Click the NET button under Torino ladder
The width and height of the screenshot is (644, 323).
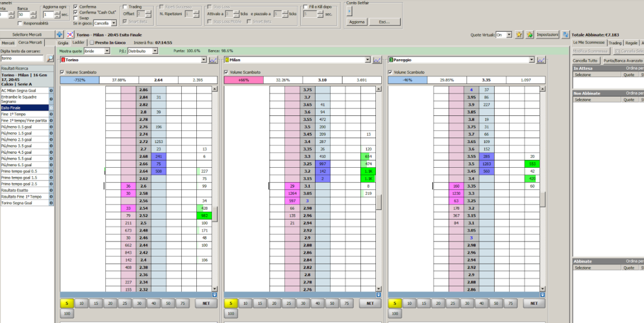pyautogui.click(x=206, y=303)
